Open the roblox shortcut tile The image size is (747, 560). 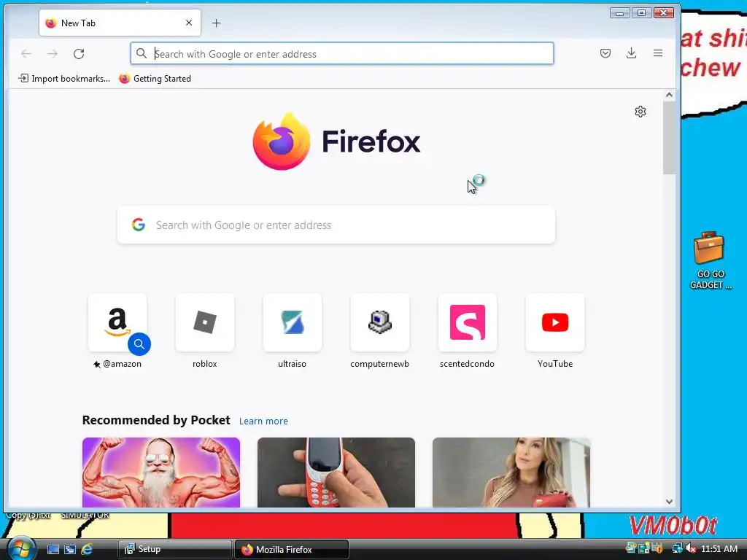tap(205, 323)
